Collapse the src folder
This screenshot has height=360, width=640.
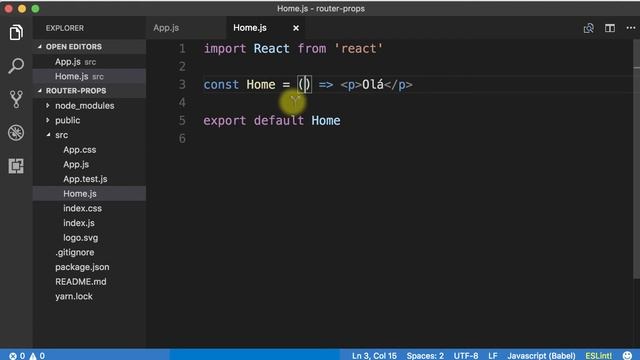click(62, 135)
